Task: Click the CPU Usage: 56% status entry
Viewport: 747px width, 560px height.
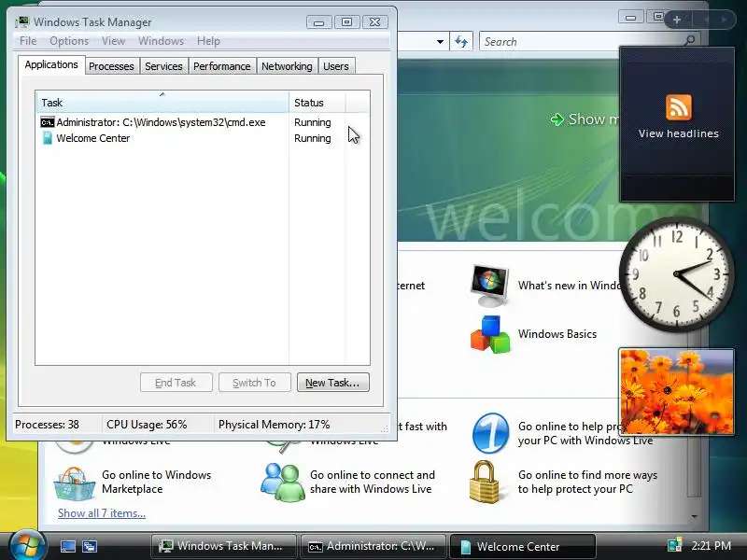Action: point(147,425)
